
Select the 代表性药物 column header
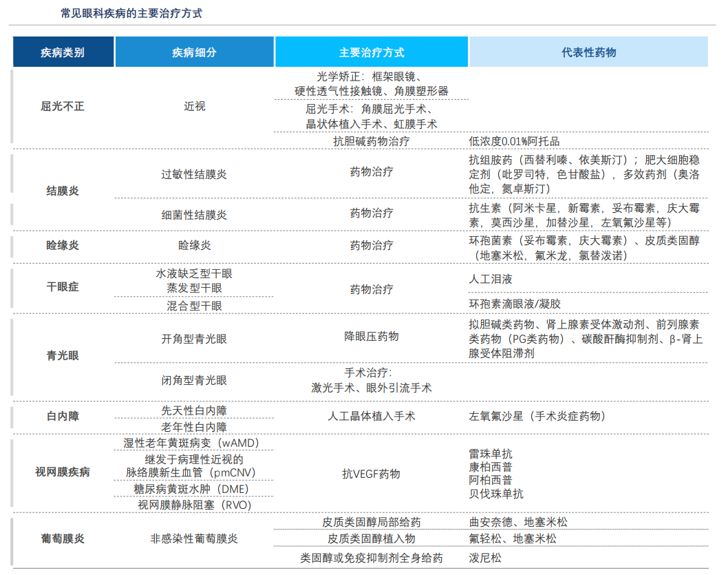(x=588, y=52)
